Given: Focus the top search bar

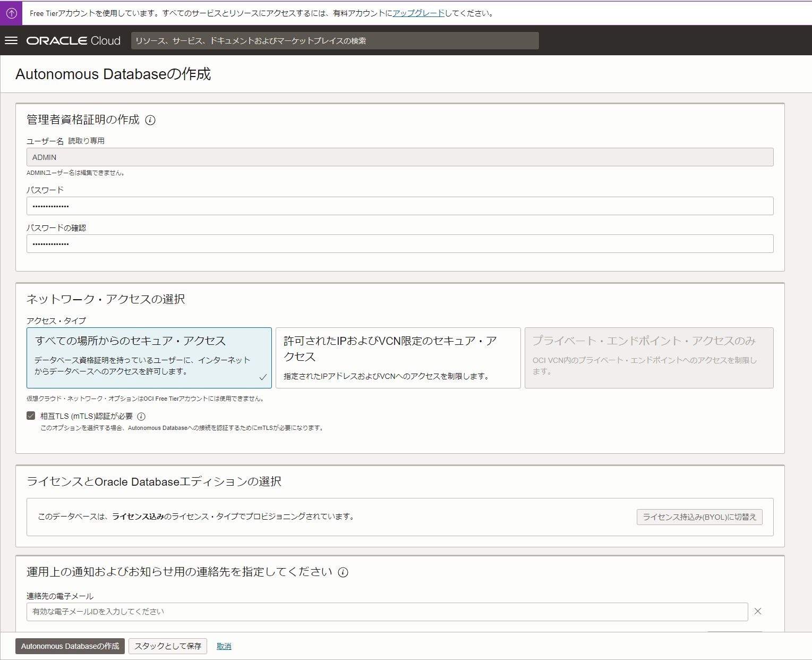Looking at the screenshot, I should tap(335, 41).
